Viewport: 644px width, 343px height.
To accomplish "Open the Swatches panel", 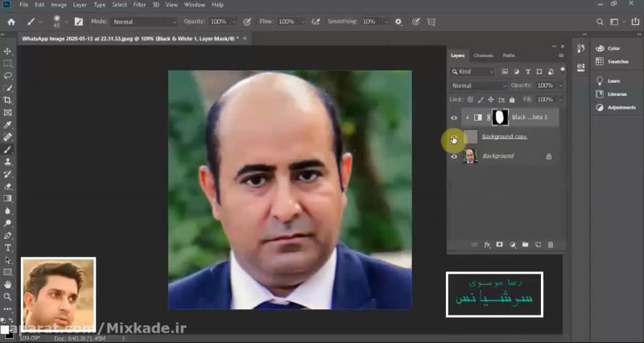I will tap(618, 61).
